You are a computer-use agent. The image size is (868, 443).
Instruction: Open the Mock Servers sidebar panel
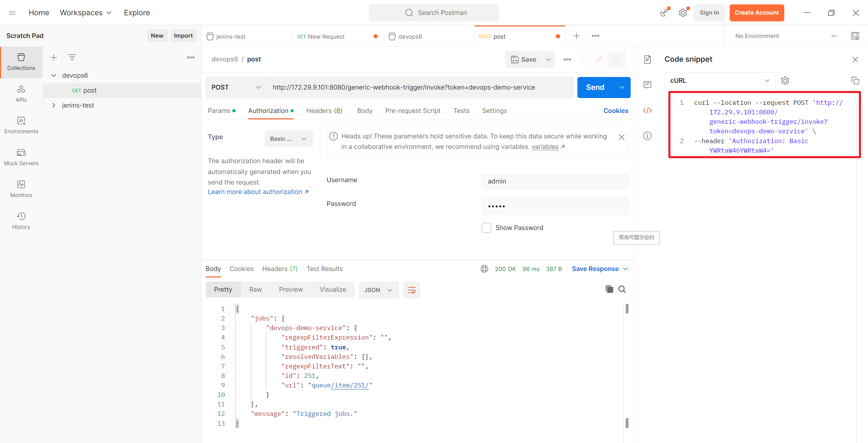(x=21, y=157)
